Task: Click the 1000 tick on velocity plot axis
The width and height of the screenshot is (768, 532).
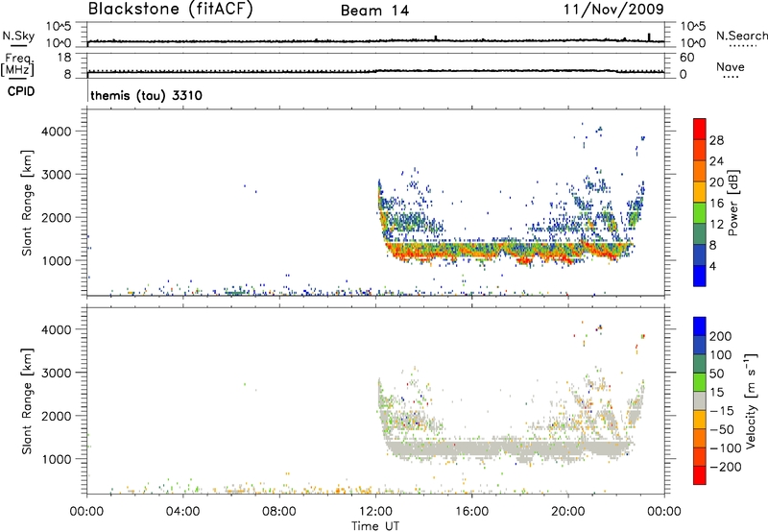Action: point(57,459)
